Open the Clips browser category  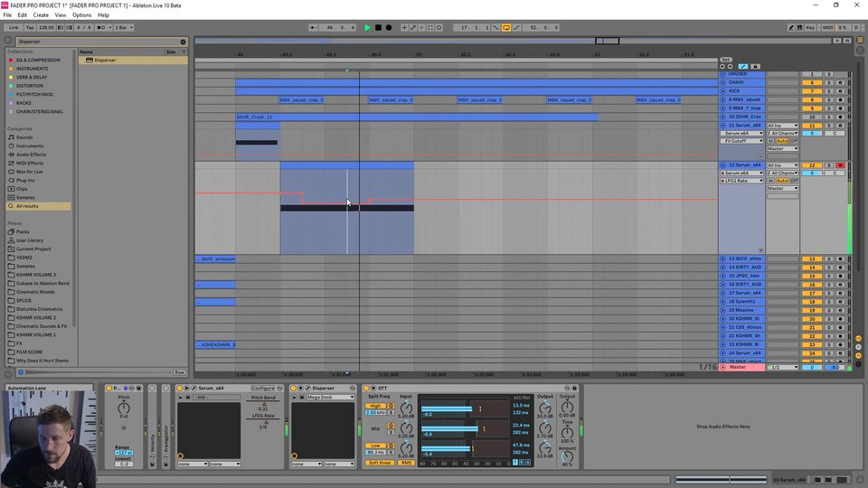22,189
